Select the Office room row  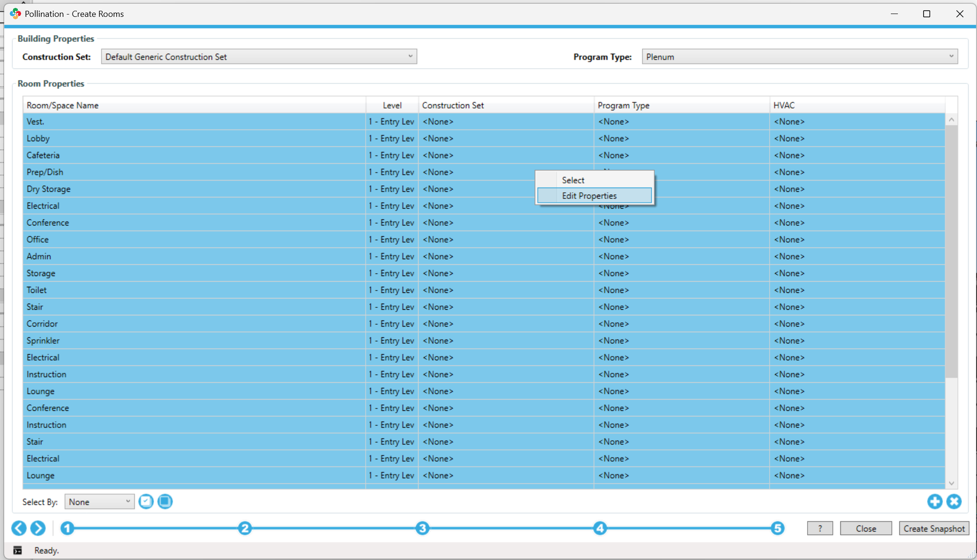click(x=484, y=240)
